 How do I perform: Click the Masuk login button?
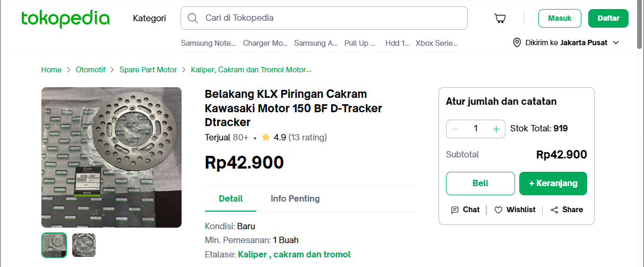[560, 18]
